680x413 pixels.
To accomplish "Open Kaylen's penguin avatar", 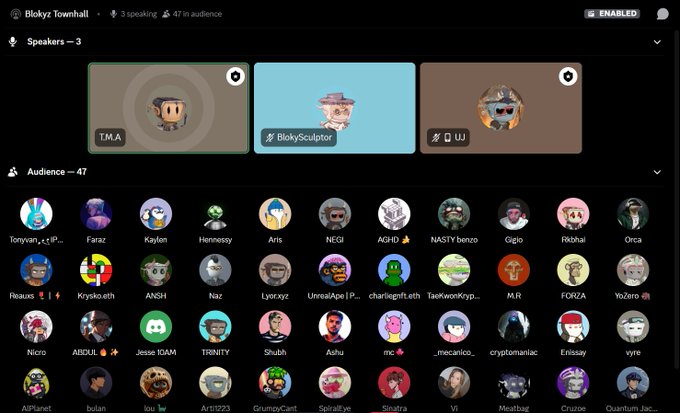I will (156, 214).
